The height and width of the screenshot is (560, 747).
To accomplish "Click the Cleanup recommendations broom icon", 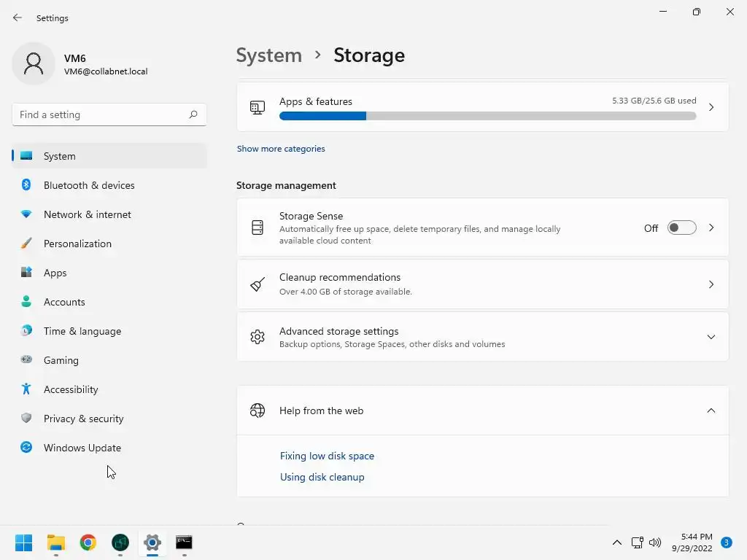I will click(x=258, y=284).
